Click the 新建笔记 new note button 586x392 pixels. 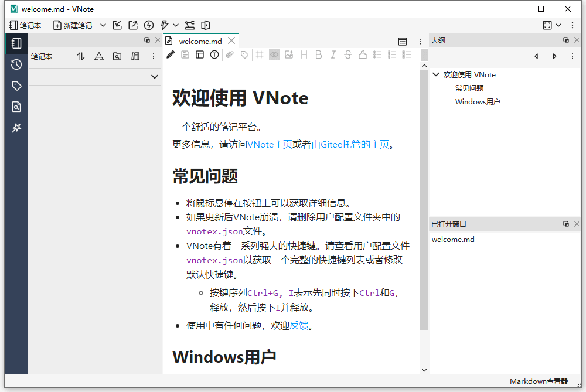point(73,25)
